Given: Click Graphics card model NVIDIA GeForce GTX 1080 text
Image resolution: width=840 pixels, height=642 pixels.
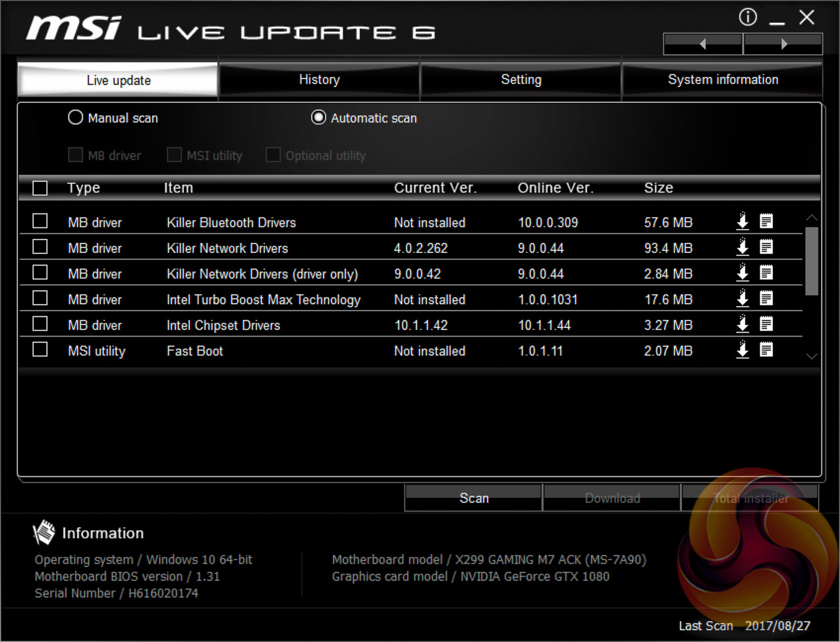Looking at the screenshot, I should (x=470, y=576).
